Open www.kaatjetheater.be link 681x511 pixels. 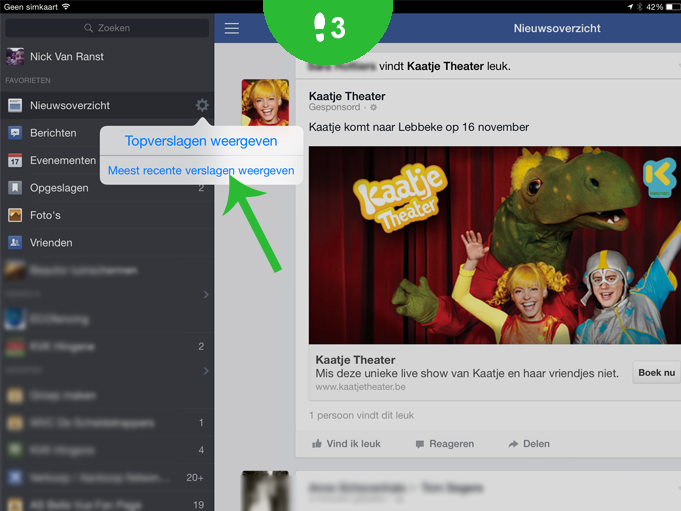360,387
